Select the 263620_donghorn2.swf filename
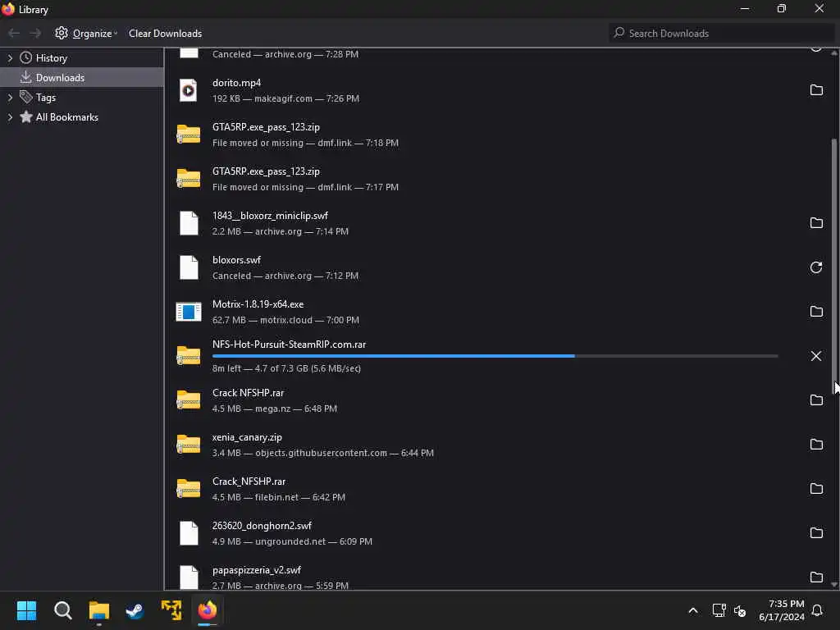This screenshot has width=840, height=630. 262,526
